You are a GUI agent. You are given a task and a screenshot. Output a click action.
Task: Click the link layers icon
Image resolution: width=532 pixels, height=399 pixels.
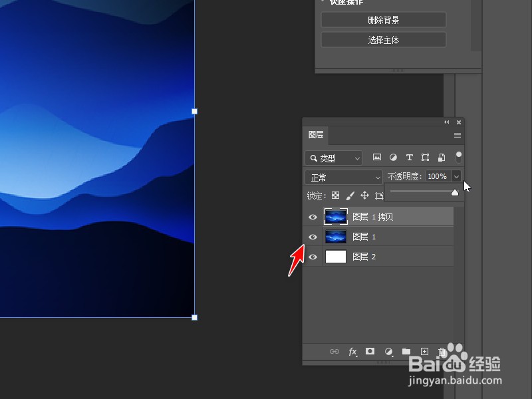(x=334, y=352)
